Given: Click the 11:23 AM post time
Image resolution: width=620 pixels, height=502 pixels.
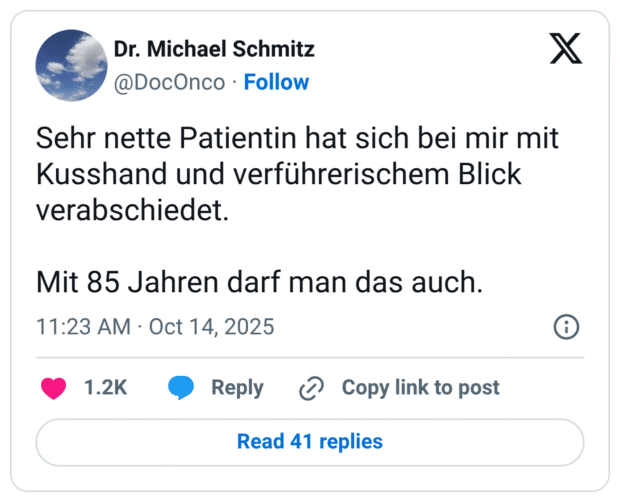Looking at the screenshot, I should tap(83, 327).
